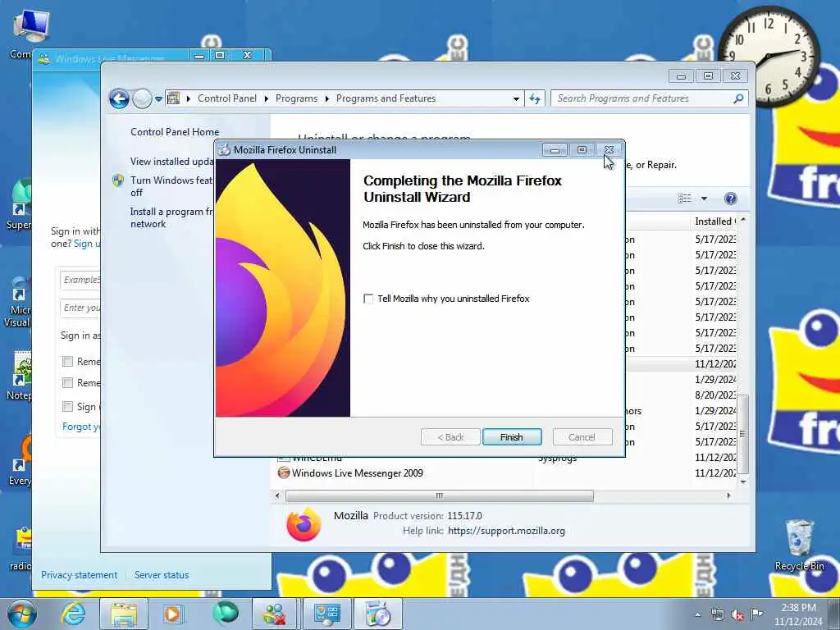
Task: Click Forgot password link in Messenger
Action: (x=81, y=427)
